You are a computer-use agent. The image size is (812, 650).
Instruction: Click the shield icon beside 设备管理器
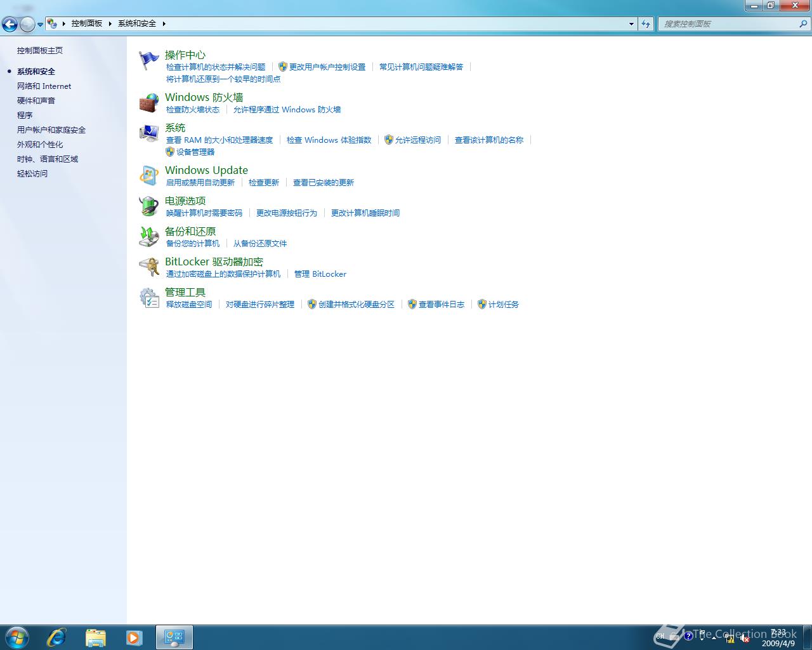pos(169,152)
